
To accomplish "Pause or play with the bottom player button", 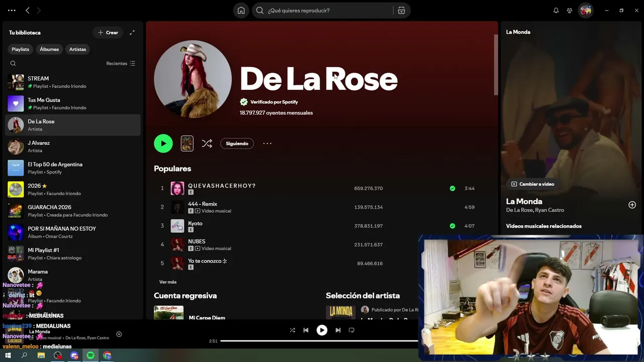I will click(x=322, y=330).
